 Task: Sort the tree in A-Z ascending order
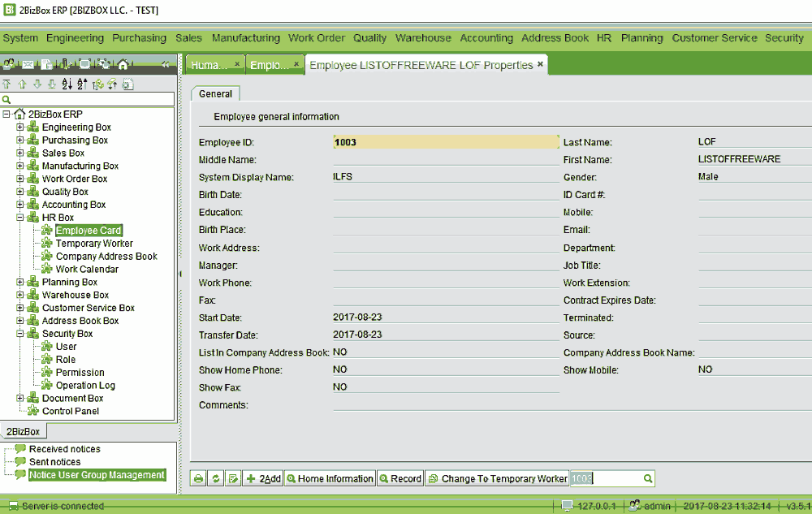point(67,84)
